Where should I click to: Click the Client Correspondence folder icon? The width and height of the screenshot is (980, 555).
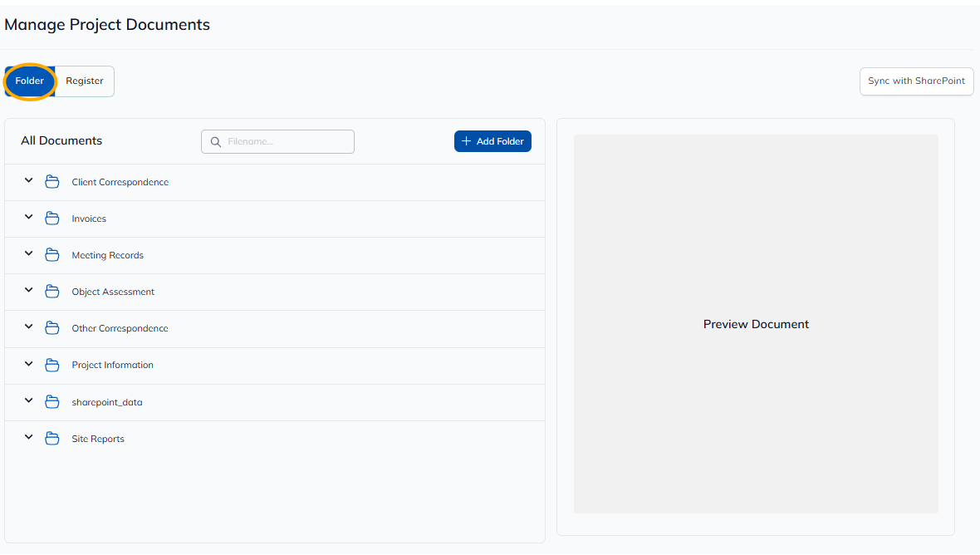coord(52,182)
